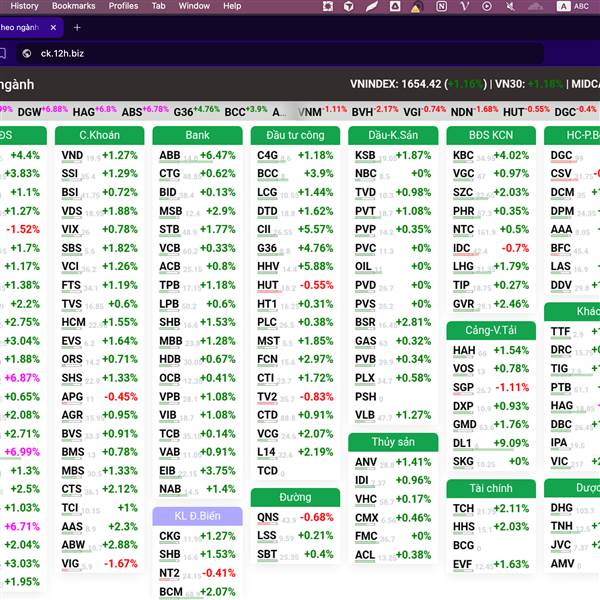This screenshot has height=600, width=600.
Task: Open the Tab menu
Action: click(158, 6)
